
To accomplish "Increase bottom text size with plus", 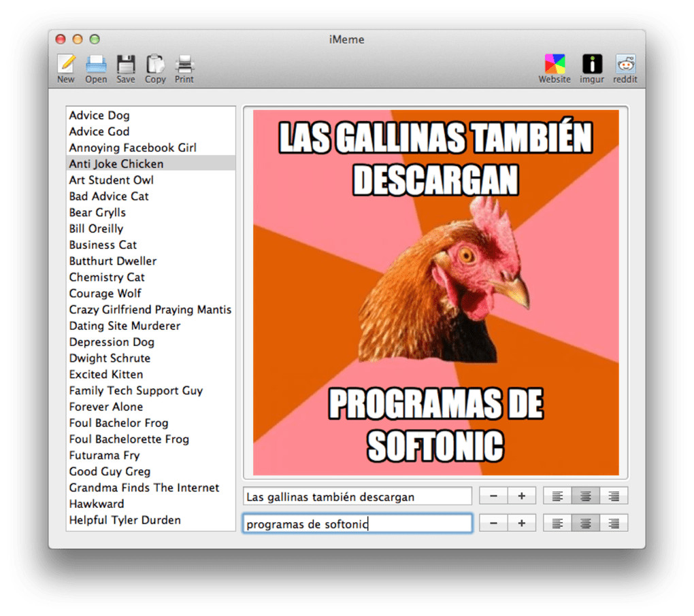I will 522,523.
